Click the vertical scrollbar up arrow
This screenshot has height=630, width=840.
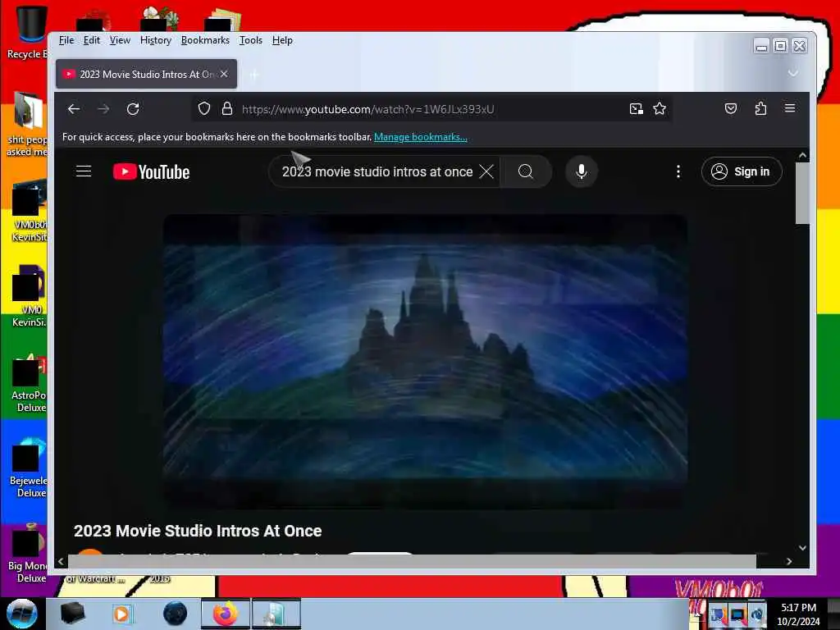tap(802, 155)
